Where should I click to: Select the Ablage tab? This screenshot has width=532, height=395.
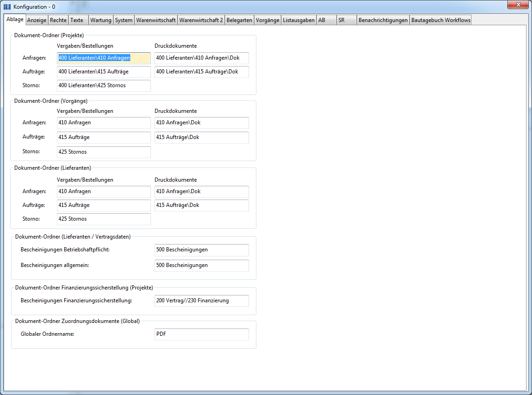(x=15, y=19)
